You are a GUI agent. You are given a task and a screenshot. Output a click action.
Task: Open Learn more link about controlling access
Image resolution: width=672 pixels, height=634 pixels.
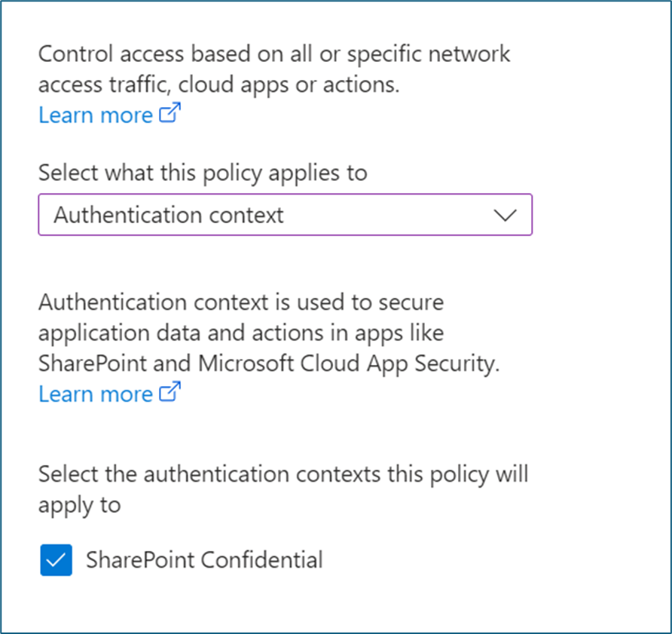pos(96,115)
